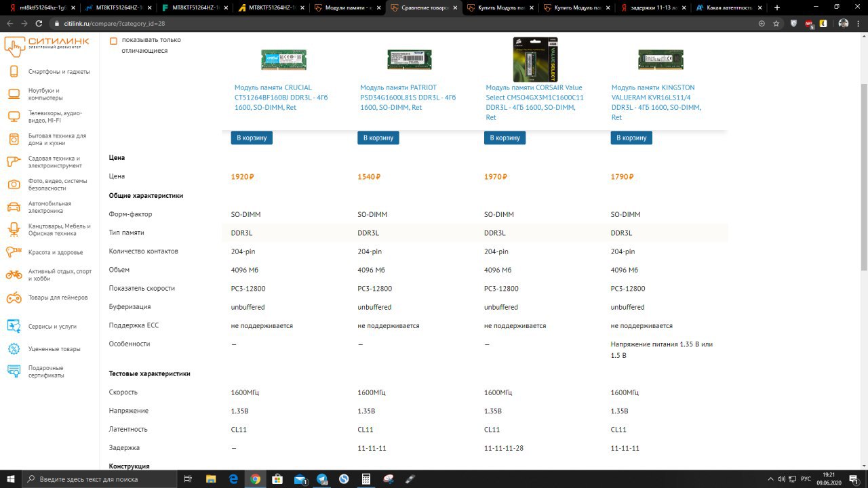Image resolution: width=868 pixels, height=488 pixels.
Task: Open Telegram from the taskbar
Action: pos(322,479)
